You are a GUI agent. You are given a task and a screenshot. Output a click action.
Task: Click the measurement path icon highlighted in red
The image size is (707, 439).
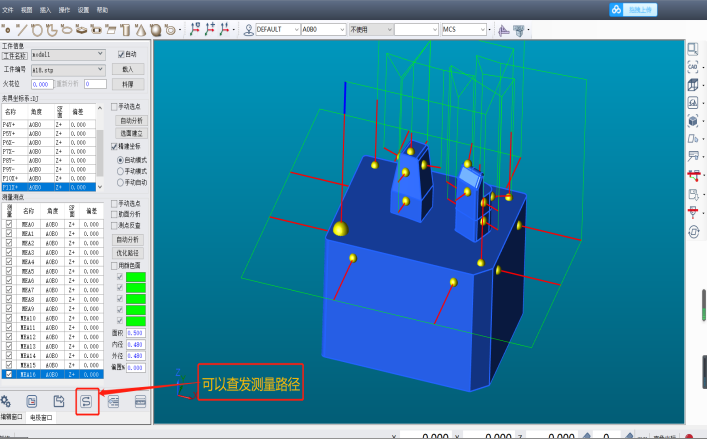tap(86, 400)
